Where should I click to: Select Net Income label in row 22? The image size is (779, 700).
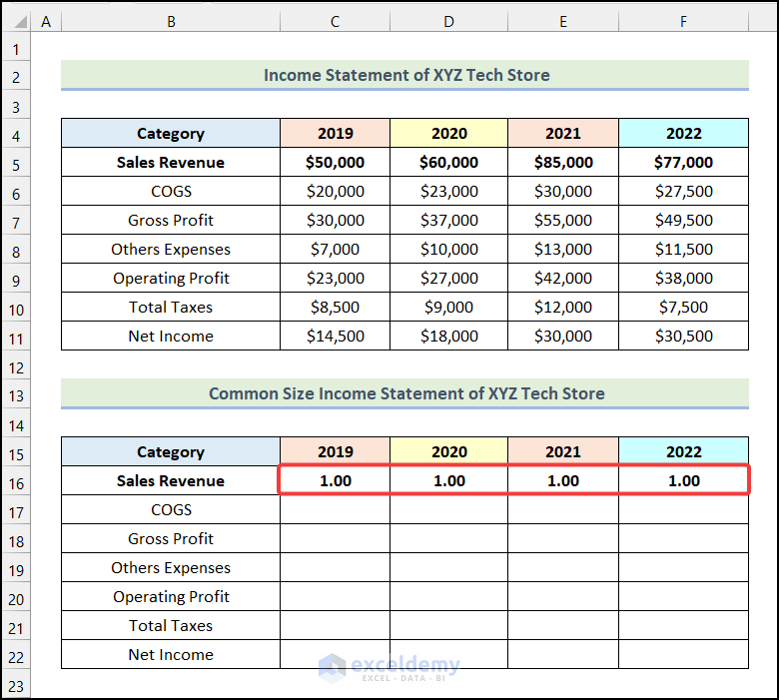[x=171, y=654]
